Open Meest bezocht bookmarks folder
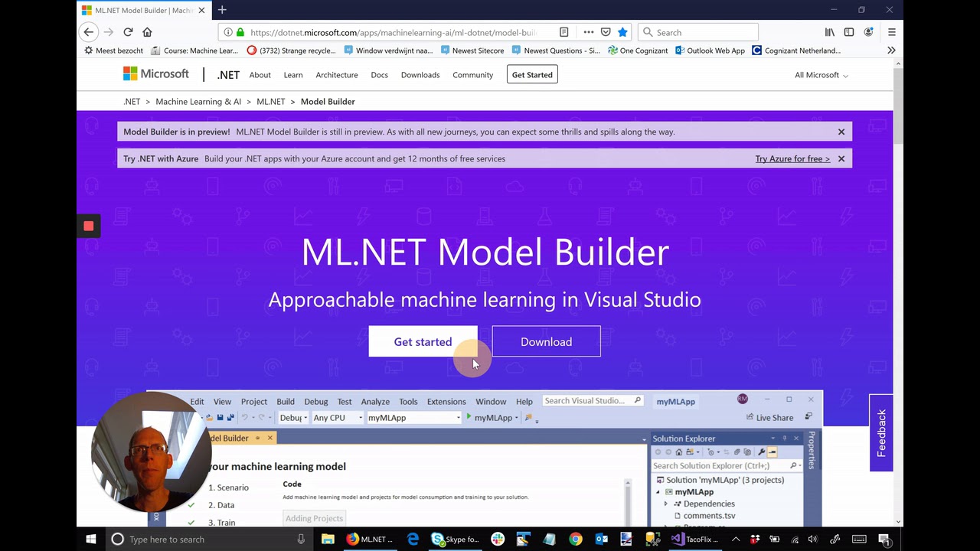This screenshot has height=551, width=980. (113, 51)
